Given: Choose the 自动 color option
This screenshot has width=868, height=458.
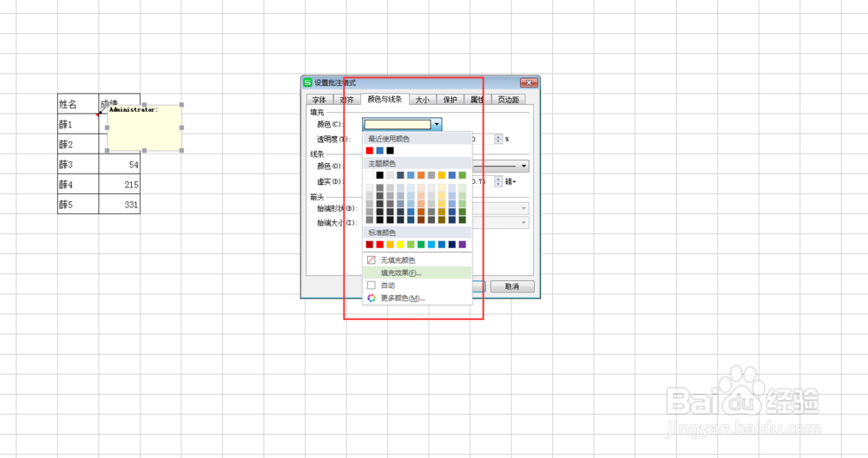Looking at the screenshot, I should 418,285.
